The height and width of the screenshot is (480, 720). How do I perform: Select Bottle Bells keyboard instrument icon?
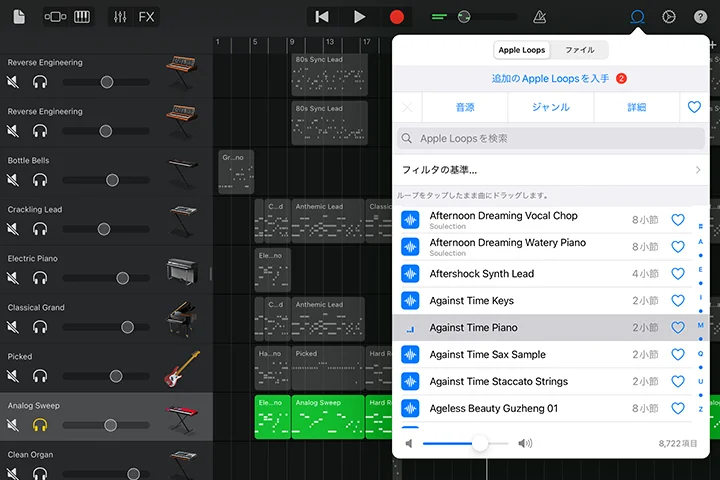click(183, 173)
